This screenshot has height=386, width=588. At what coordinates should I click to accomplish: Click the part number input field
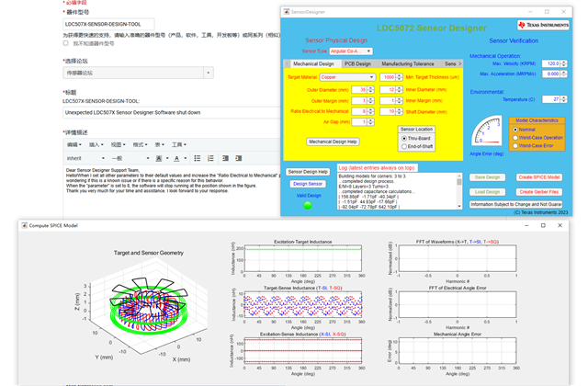(108, 24)
